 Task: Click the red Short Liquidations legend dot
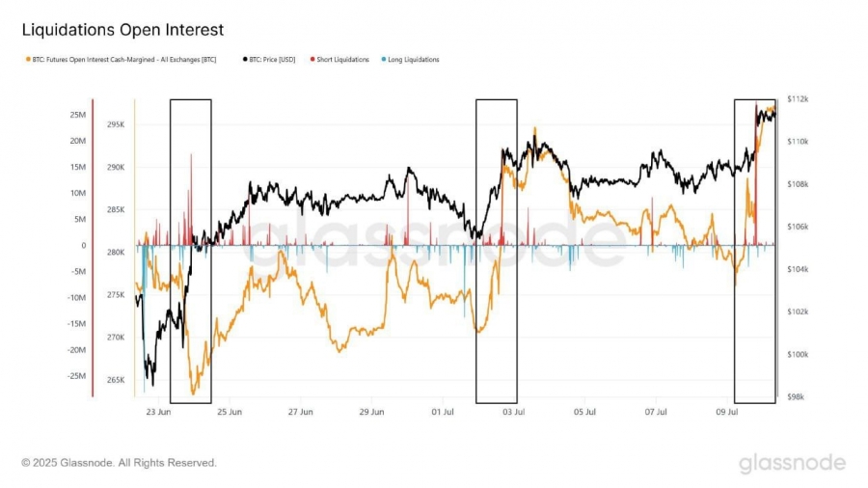312,59
